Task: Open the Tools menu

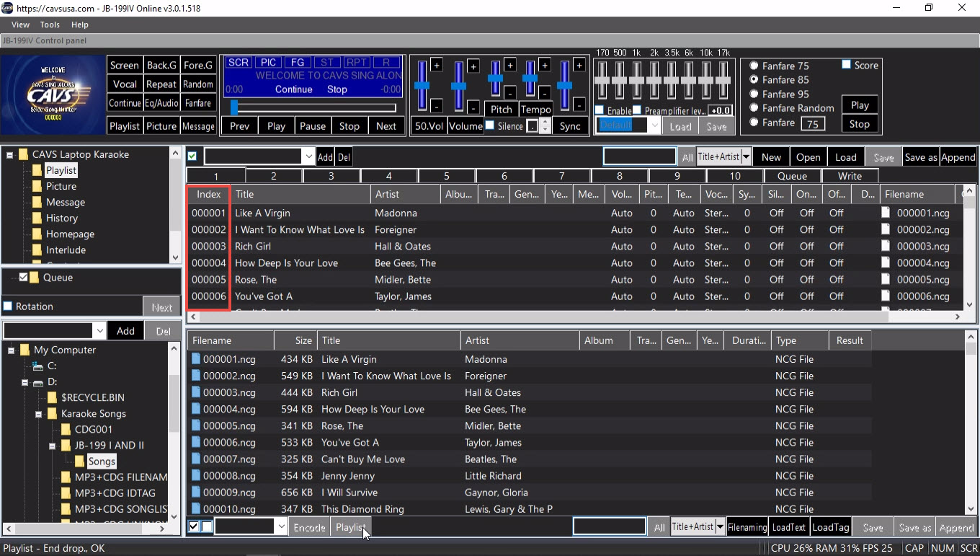Action: click(x=50, y=25)
